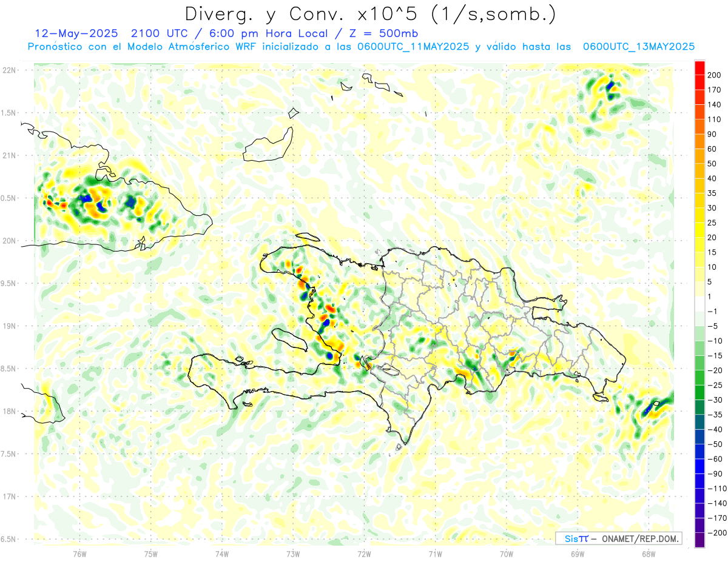Click the "70W" longitude label
Image resolution: width=728 pixels, height=562 pixels.
(x=507, y=554)
